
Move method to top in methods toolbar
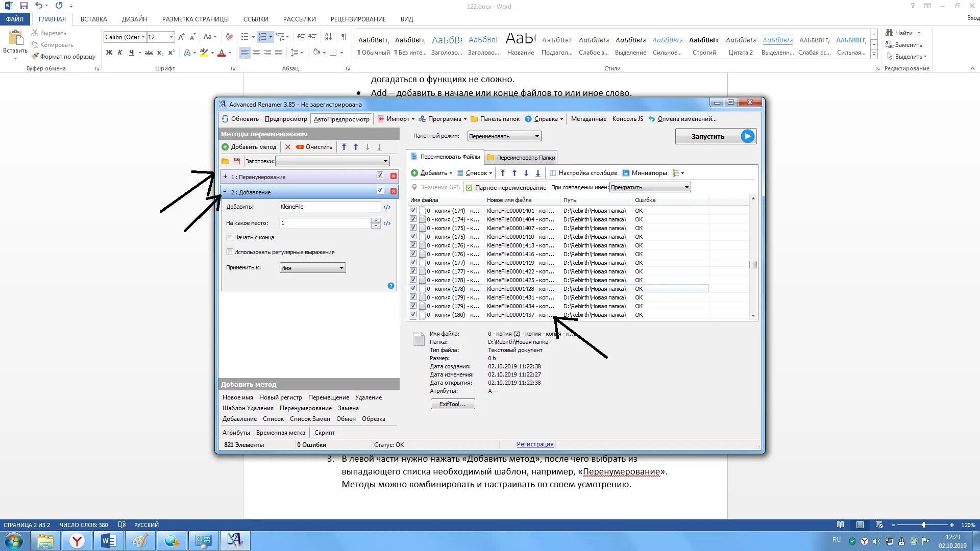tap(344, 147)
